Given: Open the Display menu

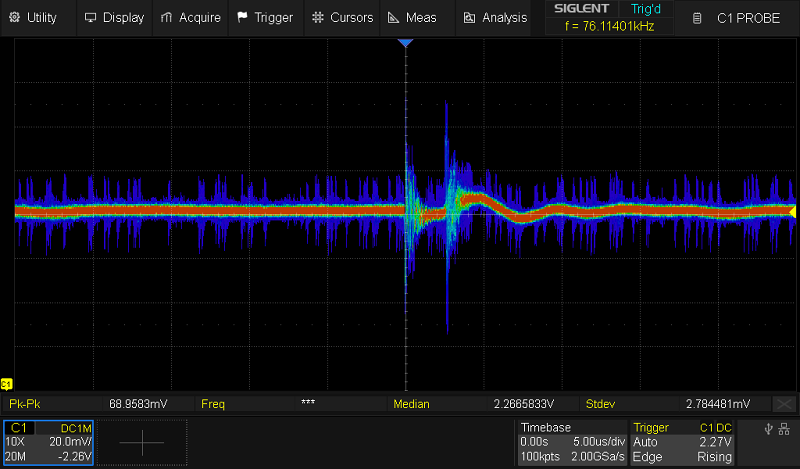Looking at the screenshot, I should point(114,17).
